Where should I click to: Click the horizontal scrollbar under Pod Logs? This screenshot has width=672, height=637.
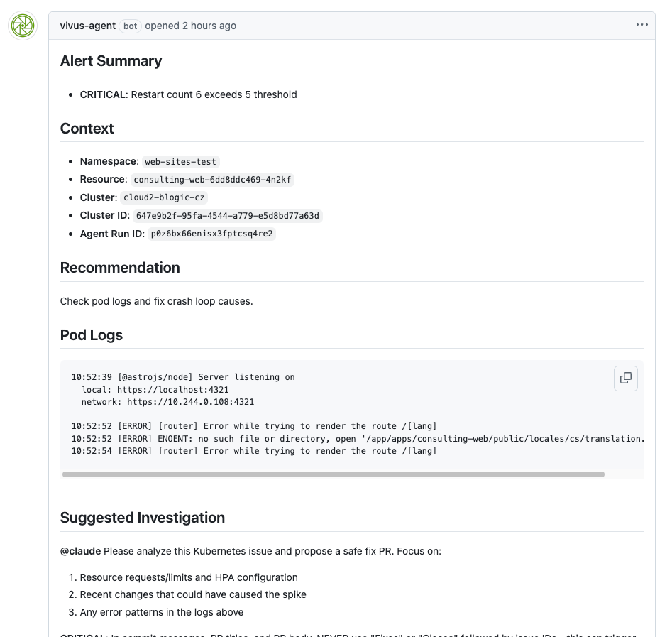click(x=334, y=474)
